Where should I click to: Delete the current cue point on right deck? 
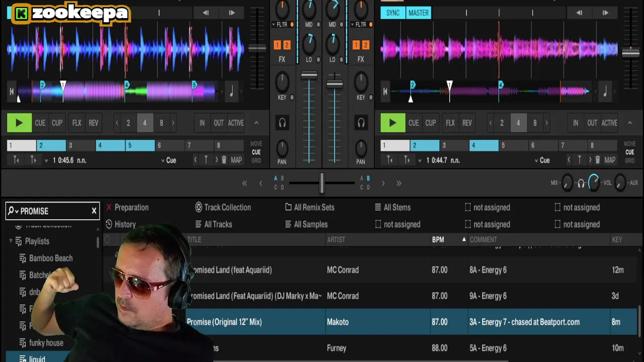click(598, 160)
